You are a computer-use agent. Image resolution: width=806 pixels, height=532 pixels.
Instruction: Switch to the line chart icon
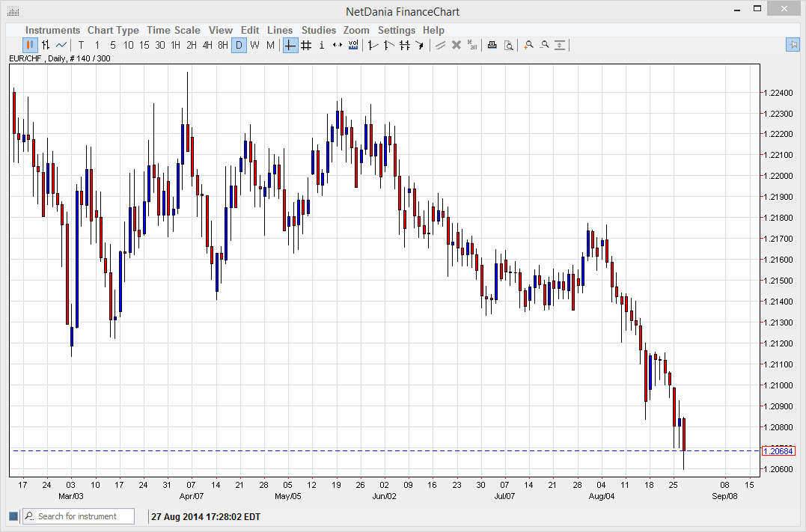pyautogui.click(x=61, y=45)
